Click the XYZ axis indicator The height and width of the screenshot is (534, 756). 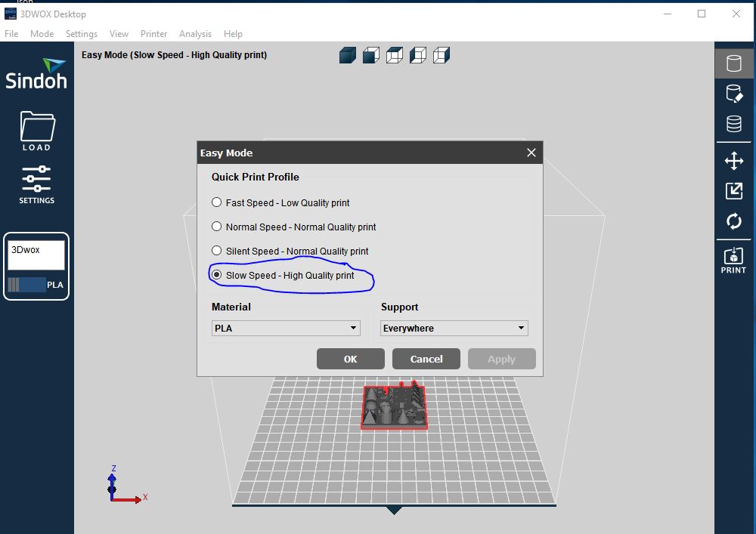tap(126, 486)
